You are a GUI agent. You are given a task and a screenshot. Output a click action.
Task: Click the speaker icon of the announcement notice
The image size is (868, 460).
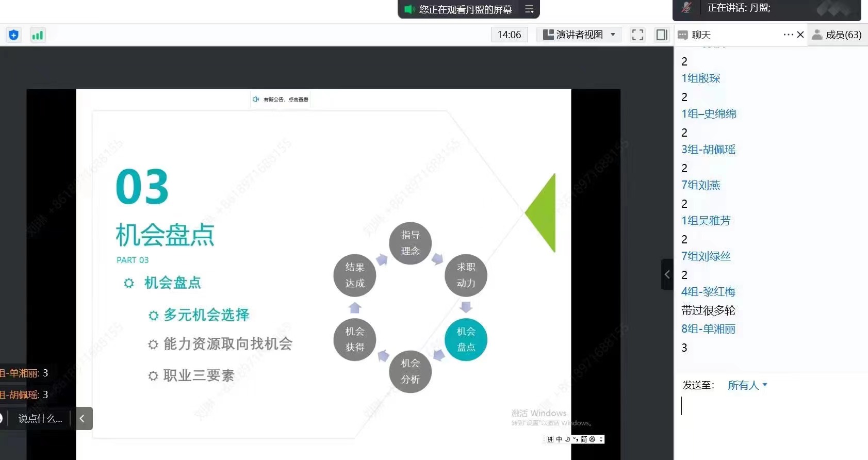pos(255,100)
